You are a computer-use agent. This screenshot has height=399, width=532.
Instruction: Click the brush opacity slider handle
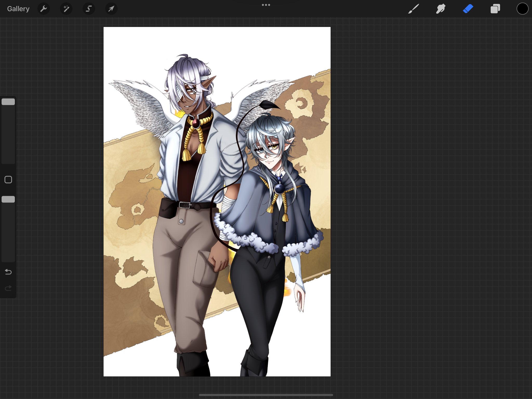coord(8,199)
